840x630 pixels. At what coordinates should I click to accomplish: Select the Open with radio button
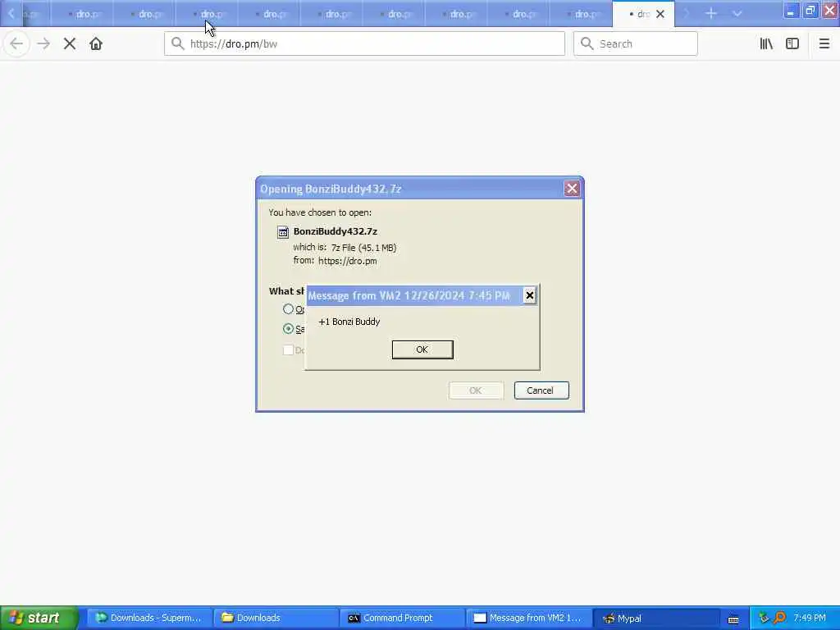click(x=288, y=309)
